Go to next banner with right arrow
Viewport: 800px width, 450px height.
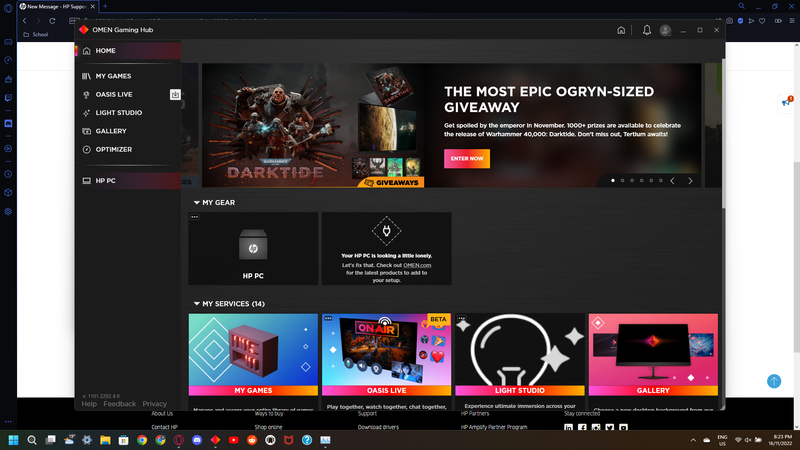tap(690, 181)
